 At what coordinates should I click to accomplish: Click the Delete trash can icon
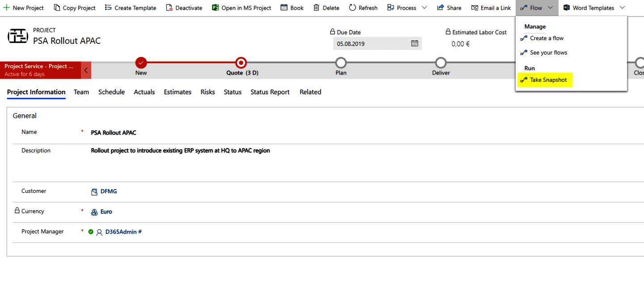point(317,8)
